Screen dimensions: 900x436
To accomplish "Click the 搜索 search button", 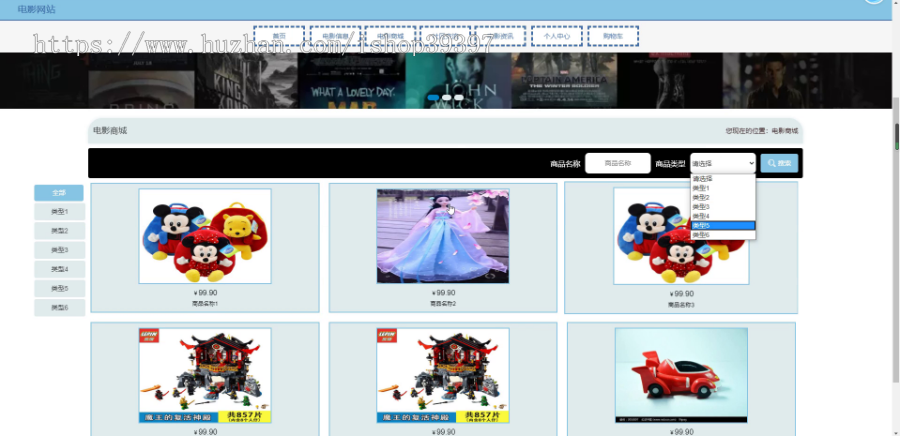I will pyautogui.click(x=779, y=164).
